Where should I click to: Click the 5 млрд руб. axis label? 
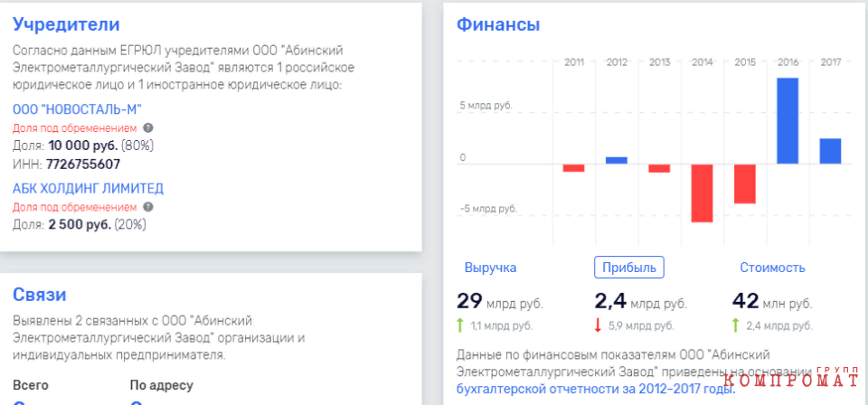coord(486,105)
